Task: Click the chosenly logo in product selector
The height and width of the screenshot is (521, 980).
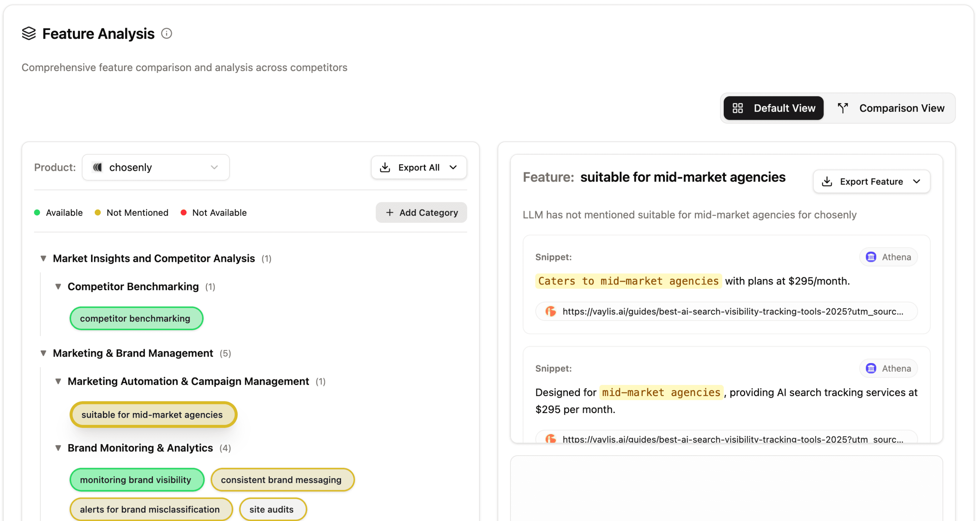Action: click(98, 167)
